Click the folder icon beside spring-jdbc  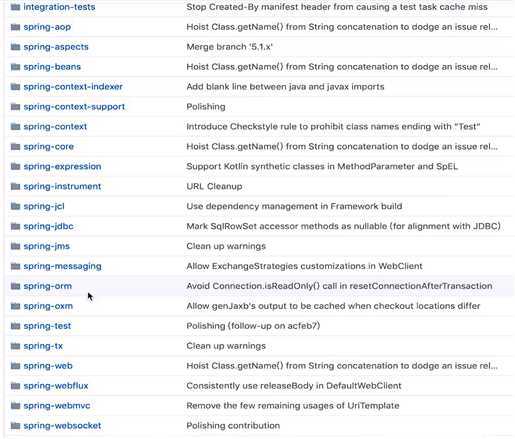[x=15, y=226]
